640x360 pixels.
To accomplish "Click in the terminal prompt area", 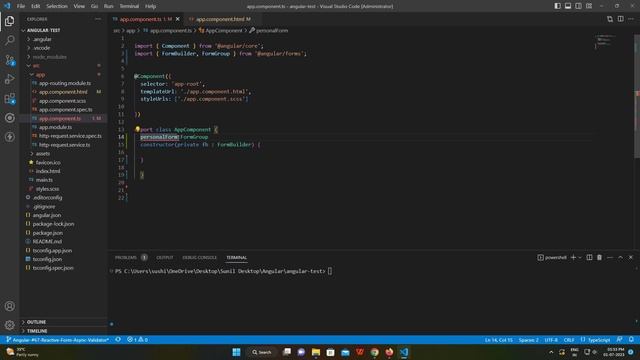I will pos(330,271).
